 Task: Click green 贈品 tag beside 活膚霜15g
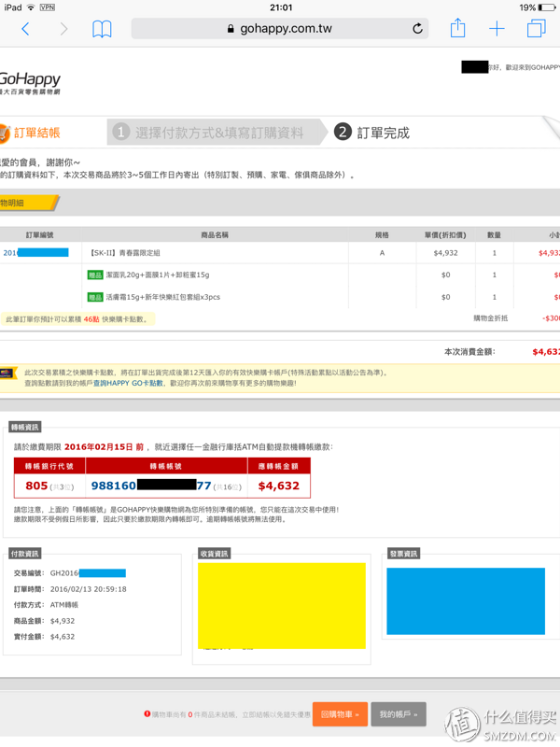[95, 297]
